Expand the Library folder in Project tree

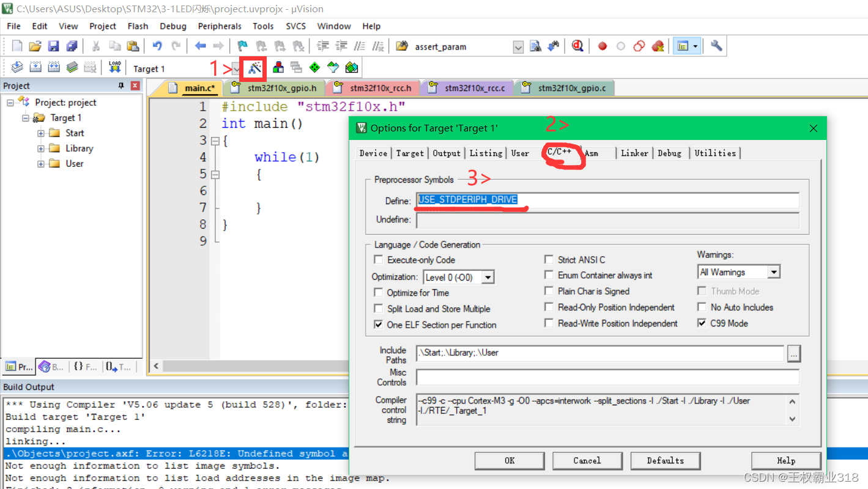tap(40, 148)
